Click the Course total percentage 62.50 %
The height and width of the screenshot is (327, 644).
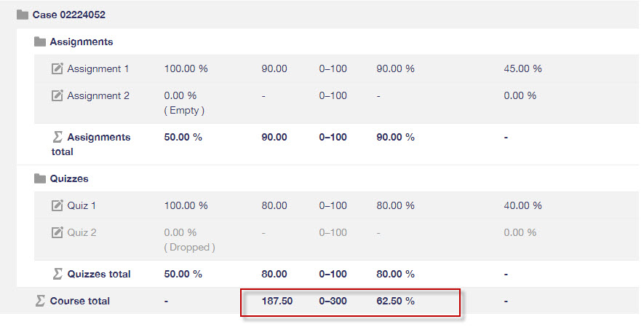[396, 301]
